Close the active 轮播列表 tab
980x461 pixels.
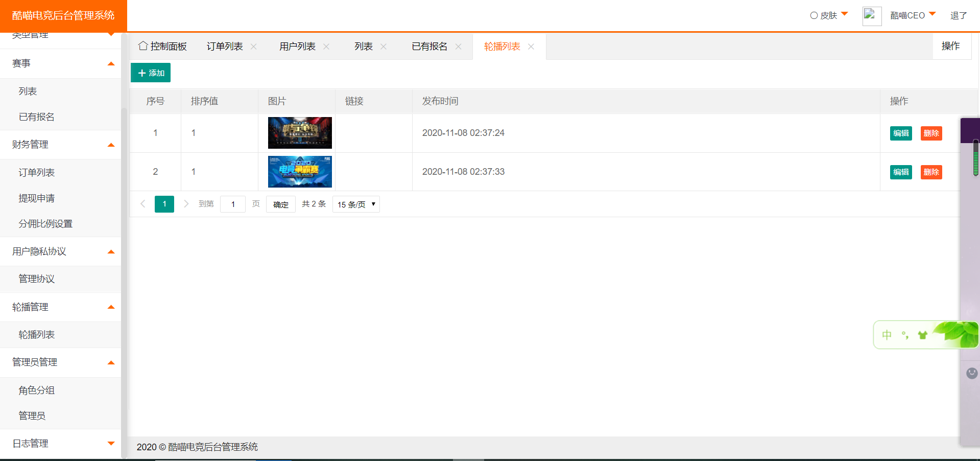[531, 47]
